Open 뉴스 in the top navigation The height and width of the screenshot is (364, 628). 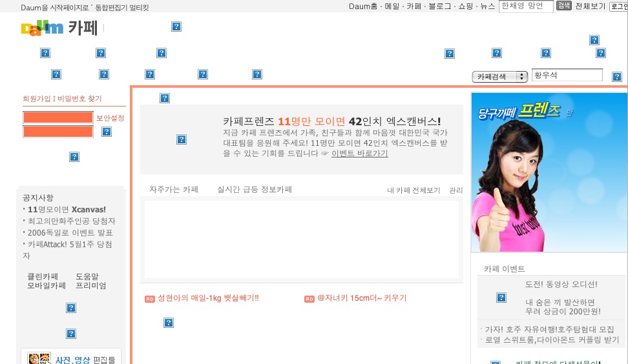(487, 6)
